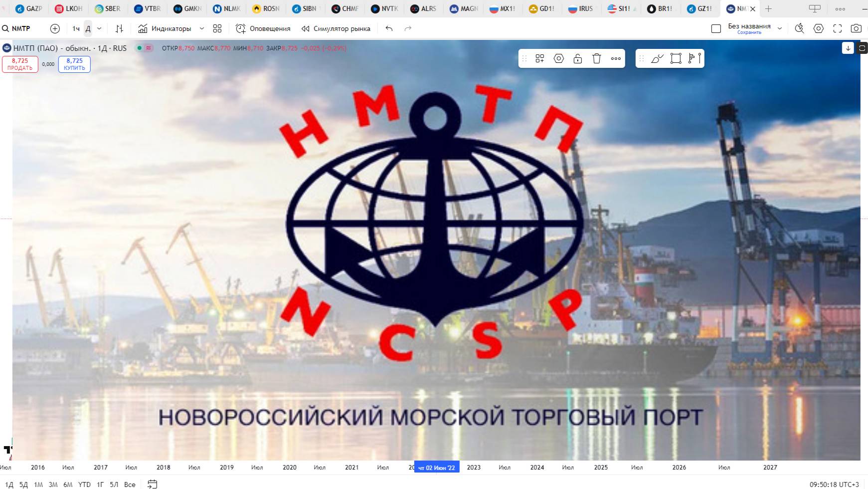The image size is (868, 489).
Task: Start the Симулятор рынка replay mode
Action: pyautogui.click(x=336, y=28)
